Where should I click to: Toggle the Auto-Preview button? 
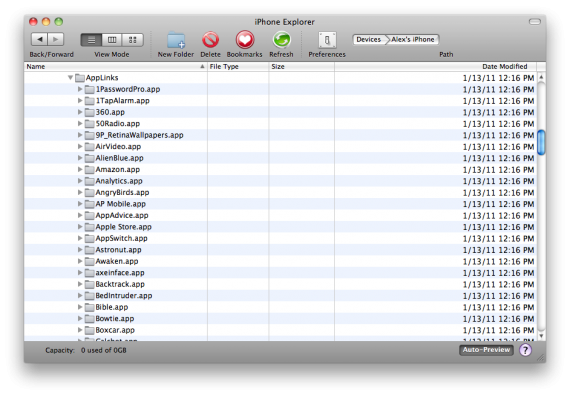[486, 350]
